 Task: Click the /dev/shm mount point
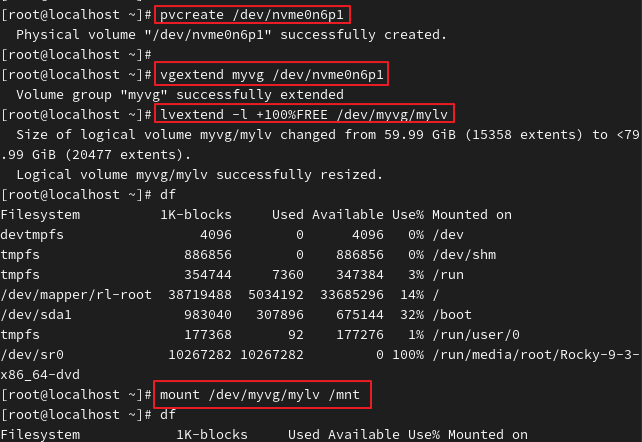tap(464, 255)
